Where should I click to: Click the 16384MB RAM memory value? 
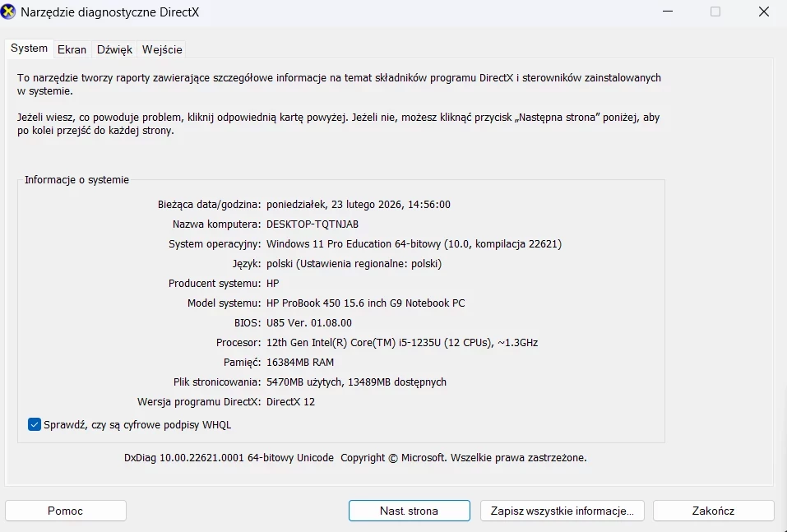[300, 363]
